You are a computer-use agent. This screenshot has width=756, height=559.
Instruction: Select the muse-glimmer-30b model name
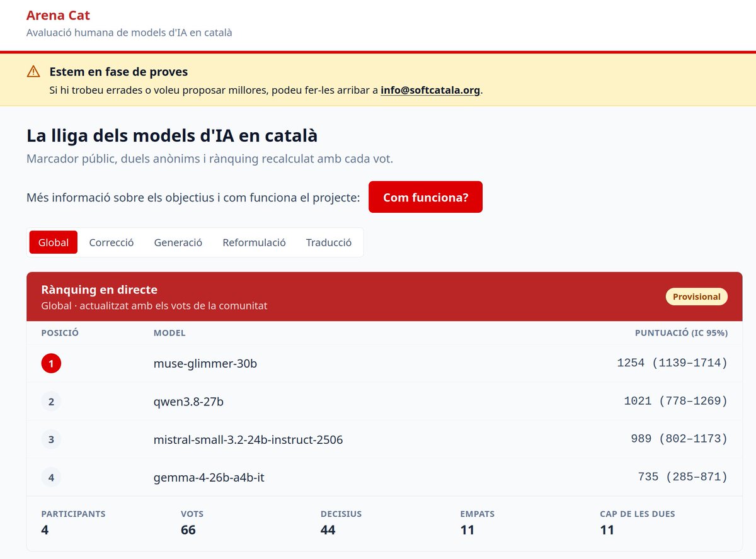[x=205, y=364]
